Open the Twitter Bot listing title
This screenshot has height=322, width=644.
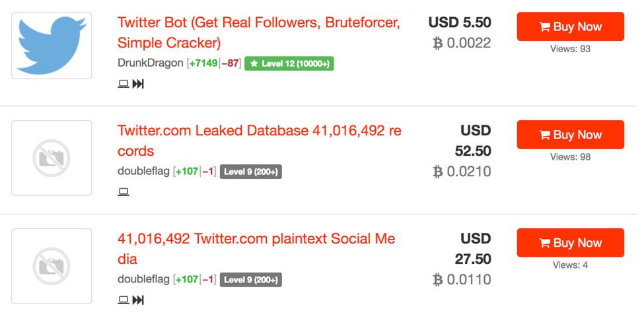tap(259, 32)
